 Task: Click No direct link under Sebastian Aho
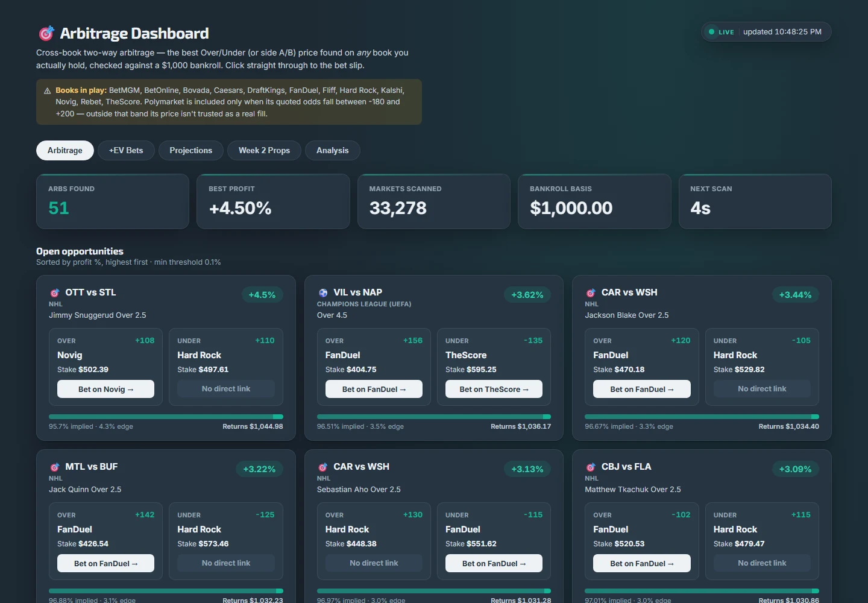tap(374, 563)
